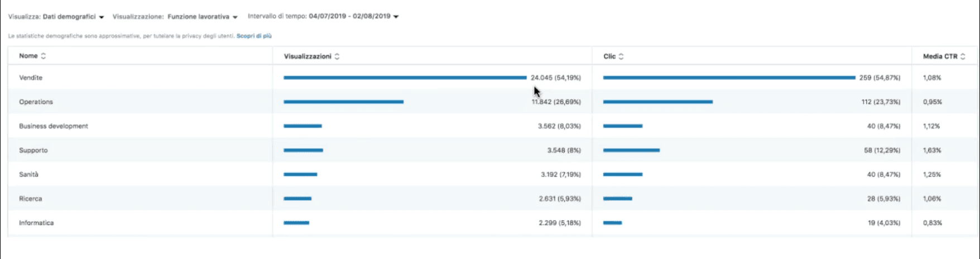Click Ricerca CTR value 1,06%
The image size is (980, 259).
(x=932, y=199)
